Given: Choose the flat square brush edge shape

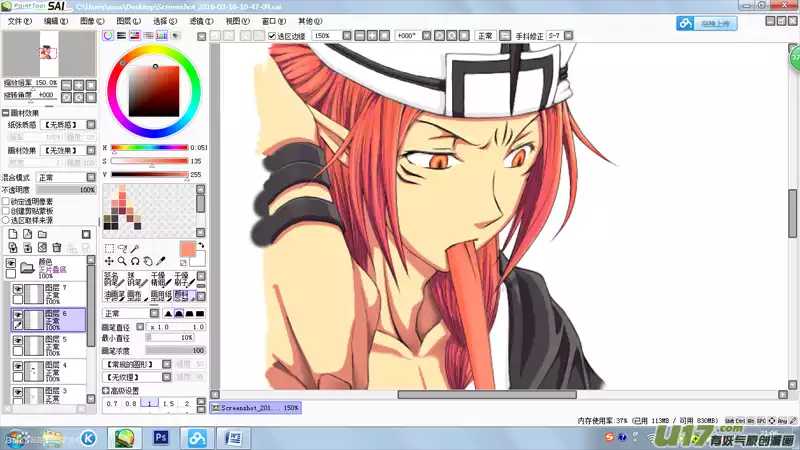Looking at the screenshot, I should [200, 313].
